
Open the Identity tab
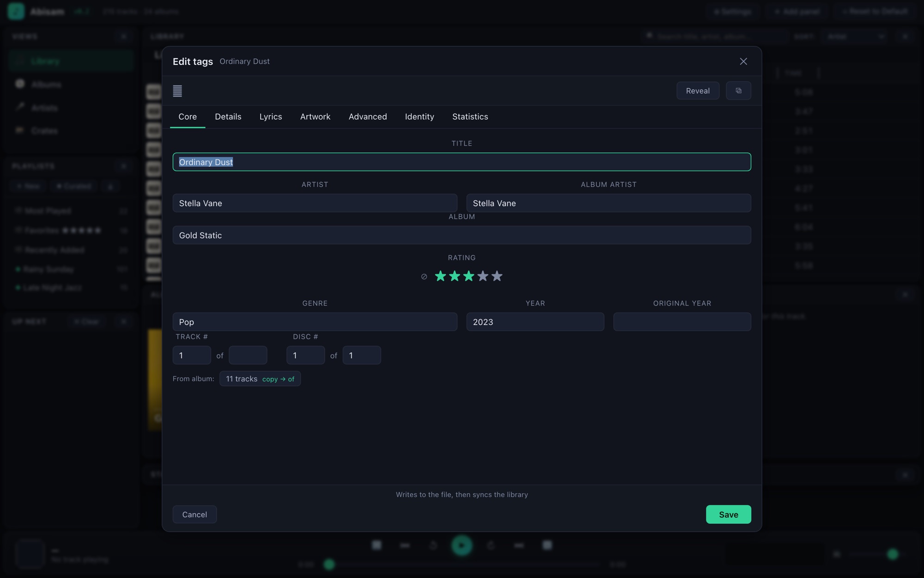point(419,117)
